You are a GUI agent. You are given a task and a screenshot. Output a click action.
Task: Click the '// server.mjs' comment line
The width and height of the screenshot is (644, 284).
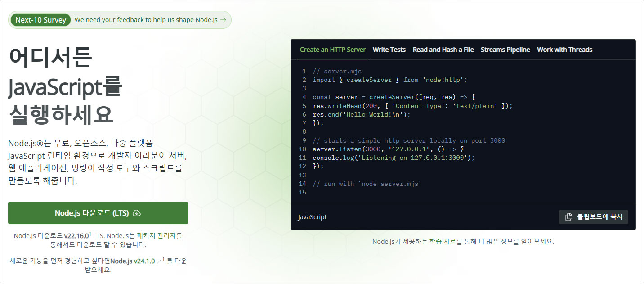(x=337, y=71)
